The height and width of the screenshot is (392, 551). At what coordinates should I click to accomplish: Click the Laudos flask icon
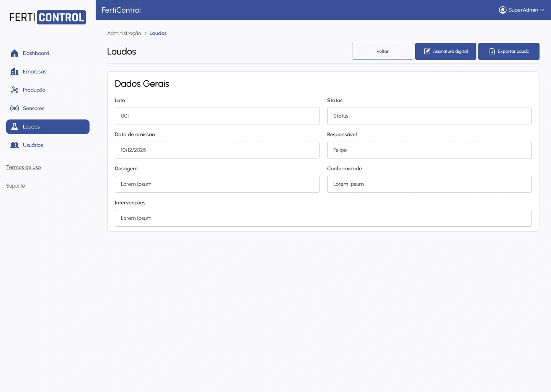(x=15, y=127)
